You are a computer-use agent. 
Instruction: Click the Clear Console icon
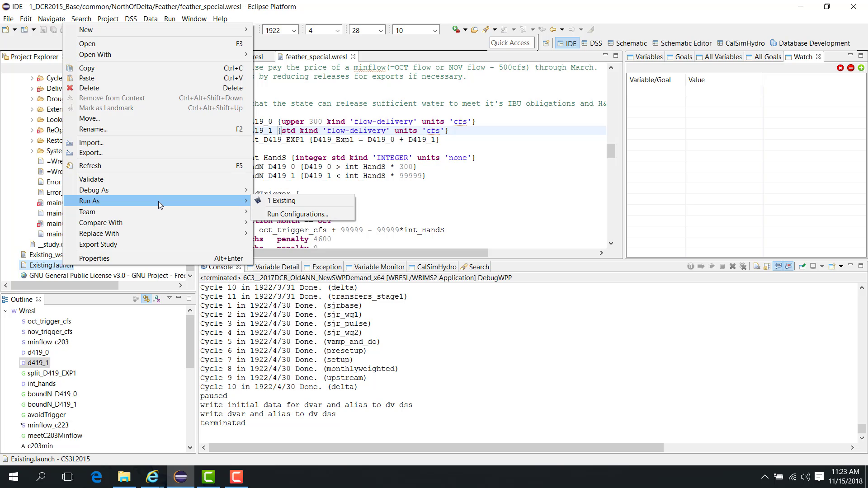click(757, 267)
